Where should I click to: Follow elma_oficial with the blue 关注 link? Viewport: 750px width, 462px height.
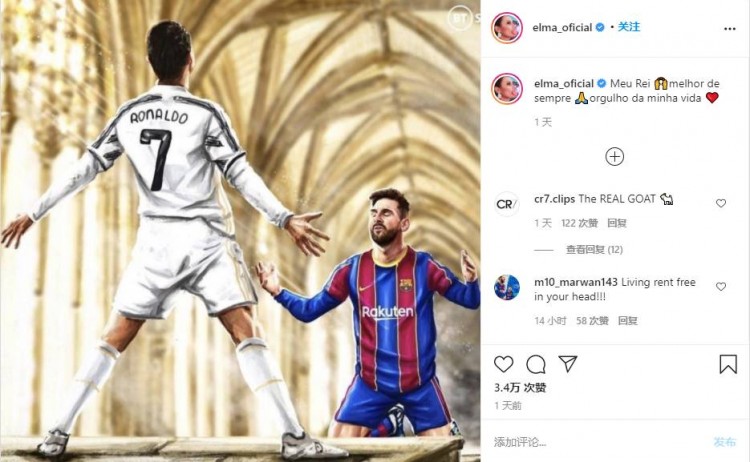629,27
